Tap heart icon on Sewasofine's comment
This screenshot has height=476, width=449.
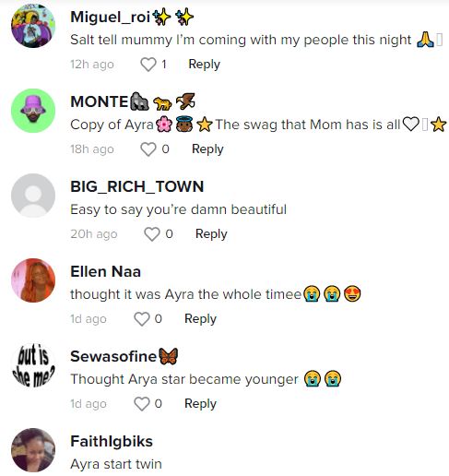[142, 404]
